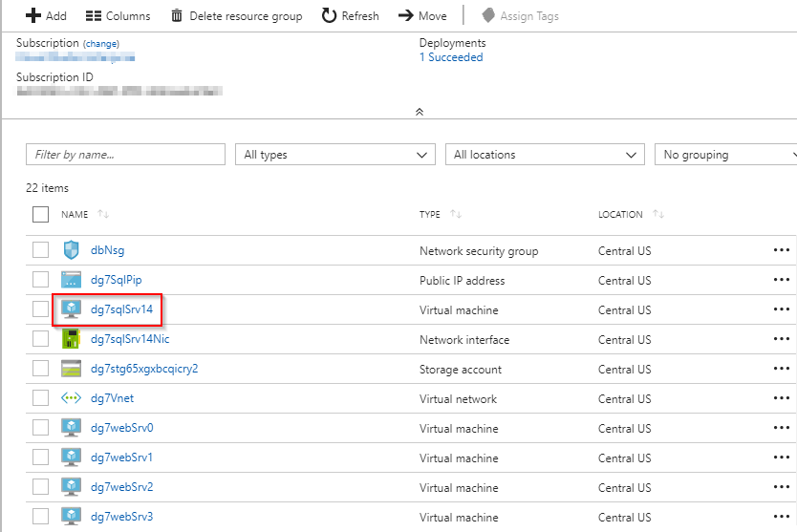Sort by TYPE column arrows
The height and width of the screenshot is (532, 797).
coord(456,215)
